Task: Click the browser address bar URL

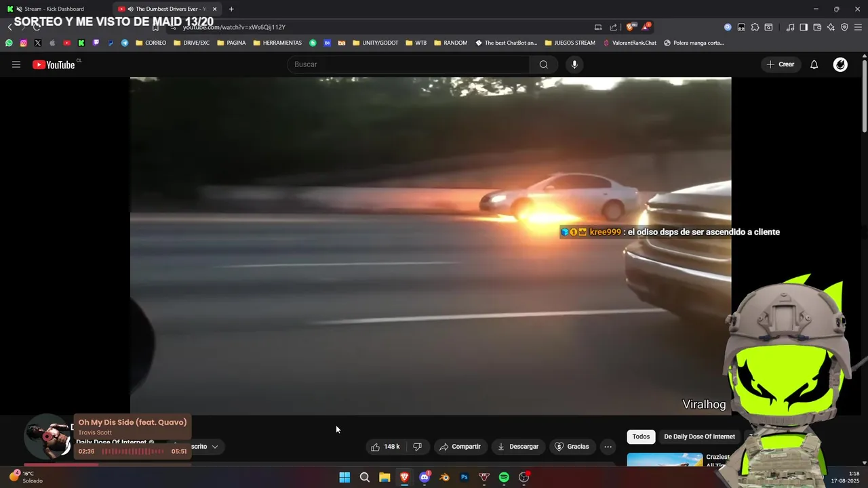Action: tap(234, 27)
